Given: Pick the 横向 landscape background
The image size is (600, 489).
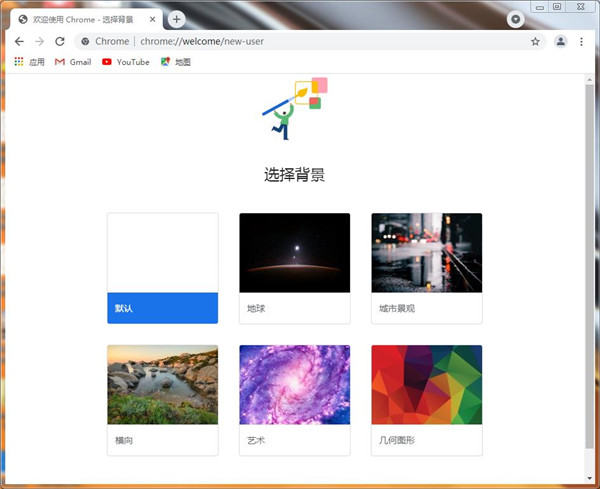Looking at the screenshot, I should point(162,385).
